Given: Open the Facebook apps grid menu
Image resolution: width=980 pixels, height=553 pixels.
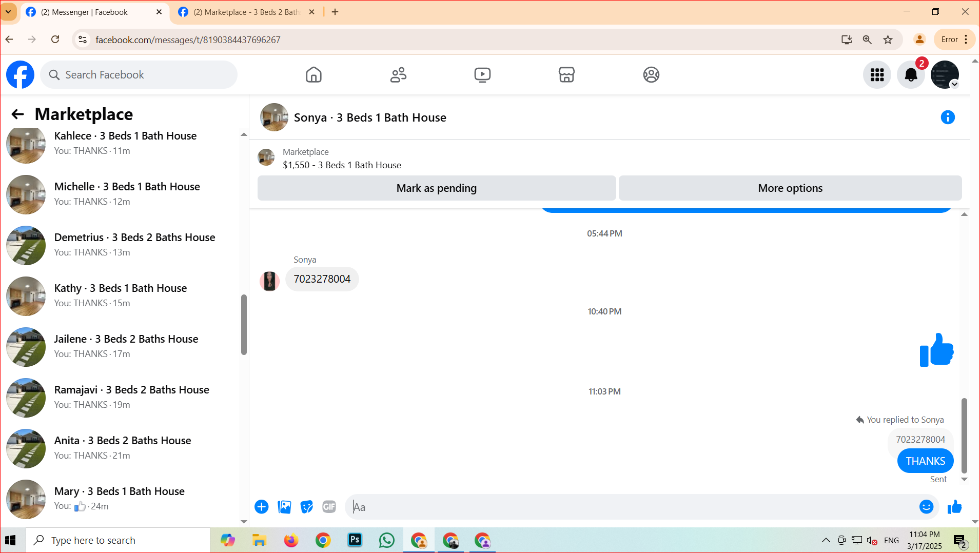Looking at the screenshot, I should [x=877, y=75].
